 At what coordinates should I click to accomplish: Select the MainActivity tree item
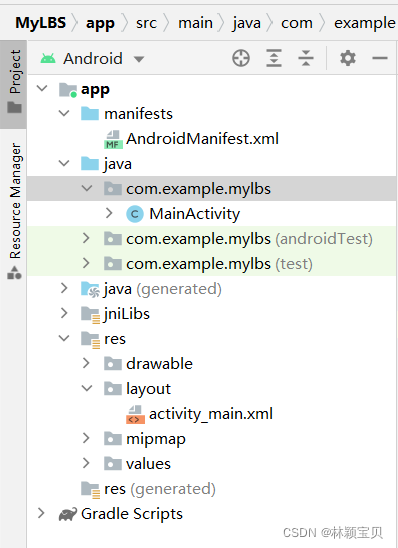pyautogui.click(x=195, y=214)
